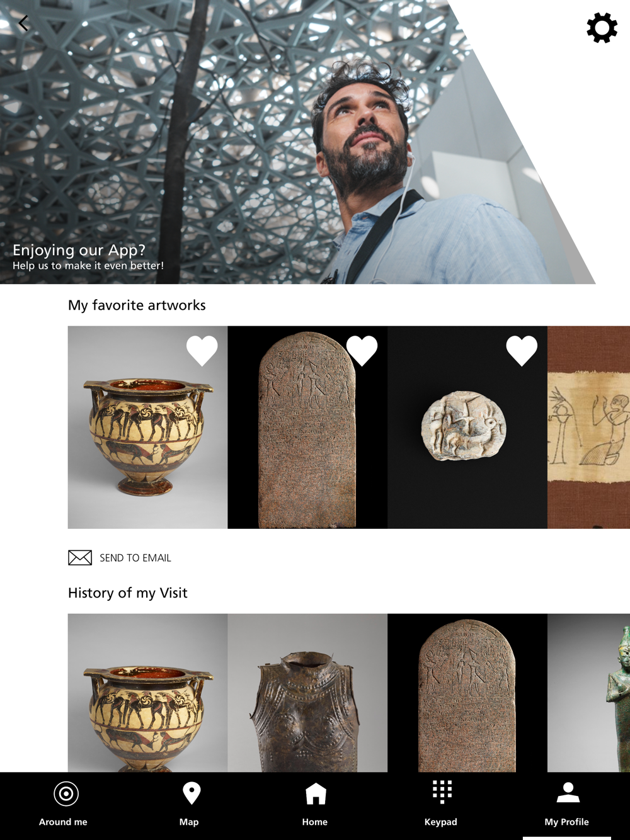The height and width of the screenshot is (840, 630).
Task: Select the My Profile person icon
Action: click(x=568, y=792)
